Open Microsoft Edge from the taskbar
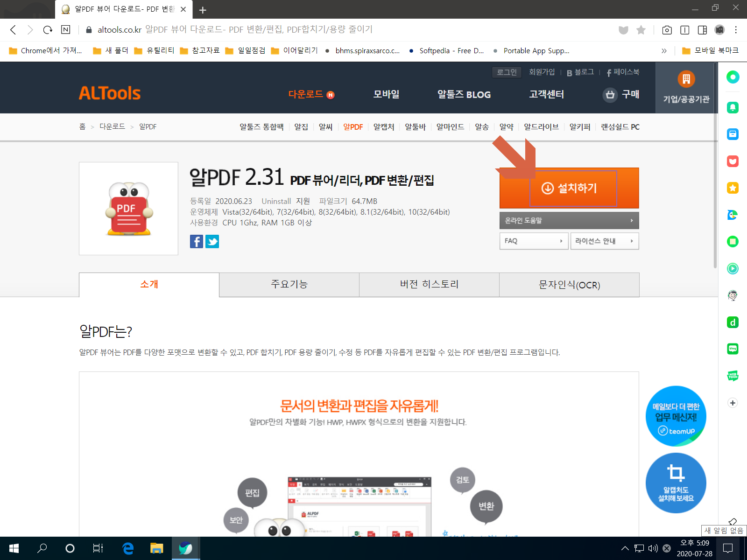The image size is (747, 560). tap(128, 548)
